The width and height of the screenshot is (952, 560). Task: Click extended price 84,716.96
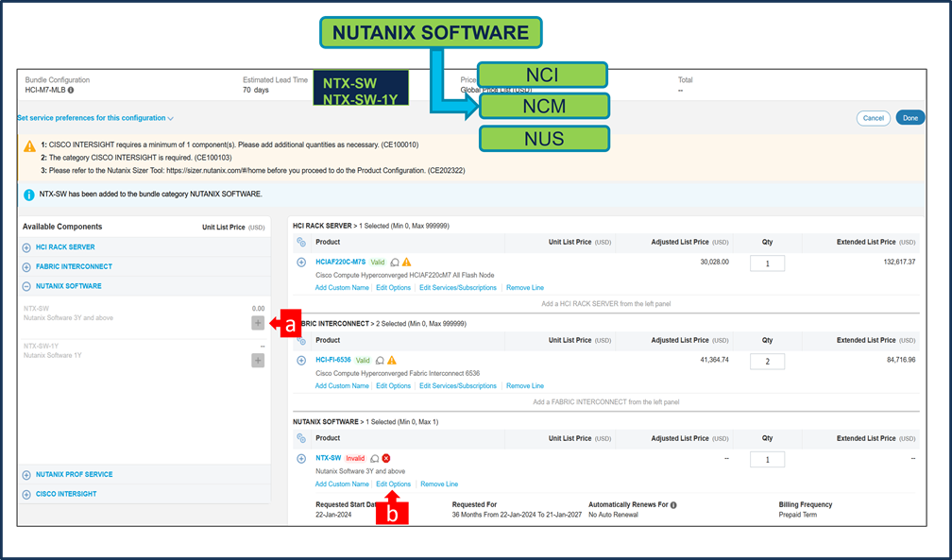[x=901, y=360]
